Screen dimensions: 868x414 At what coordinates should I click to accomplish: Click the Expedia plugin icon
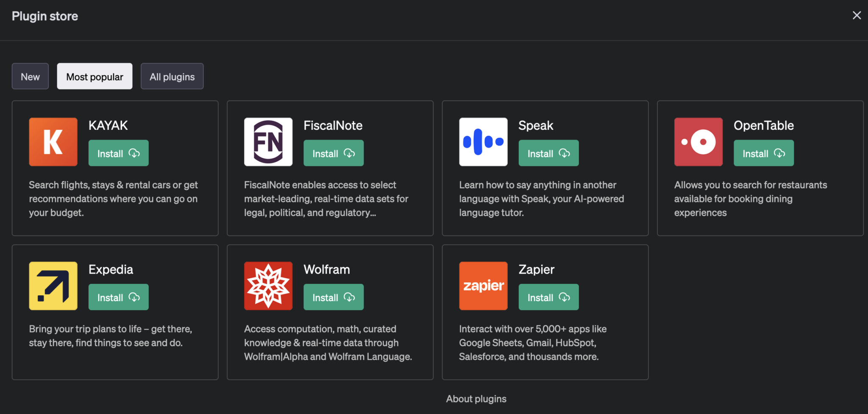click(53, 285)
